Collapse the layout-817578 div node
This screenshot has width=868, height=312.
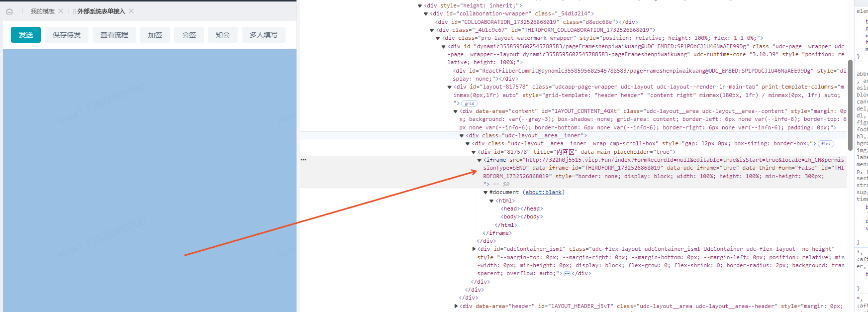point(450,87)
